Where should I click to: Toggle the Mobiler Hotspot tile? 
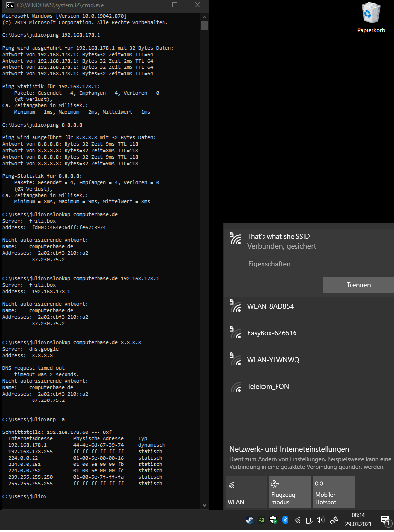coord(334,492)
